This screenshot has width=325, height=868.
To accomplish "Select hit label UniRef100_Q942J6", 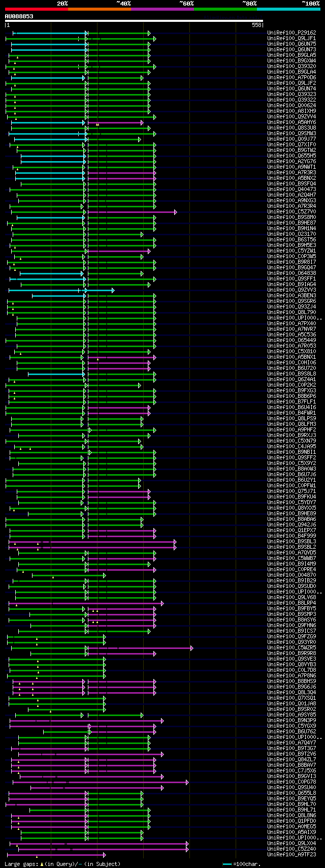I will (x=291, y=525).
